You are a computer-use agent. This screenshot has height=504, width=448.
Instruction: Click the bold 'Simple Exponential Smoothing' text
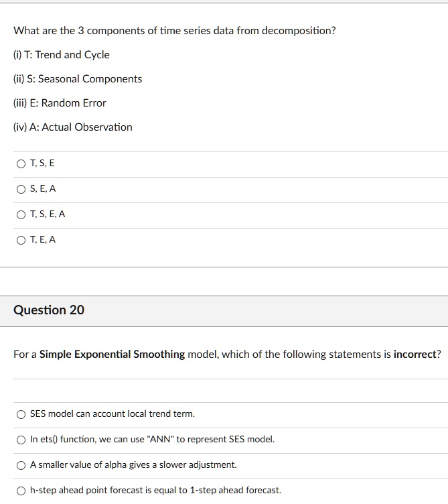(112, 355)
